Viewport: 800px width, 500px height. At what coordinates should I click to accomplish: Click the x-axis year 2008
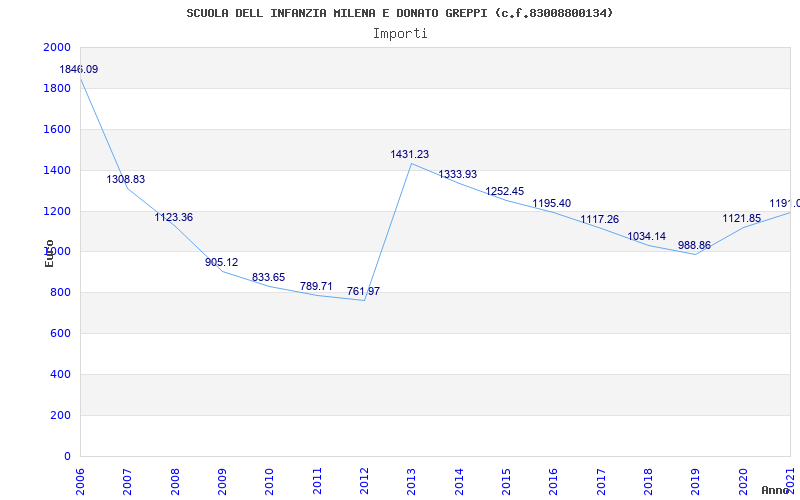click(176, 482)
